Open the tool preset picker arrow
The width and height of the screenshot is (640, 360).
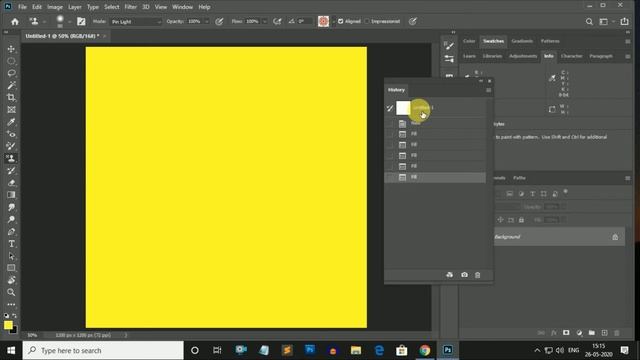[x=44, y=22]
